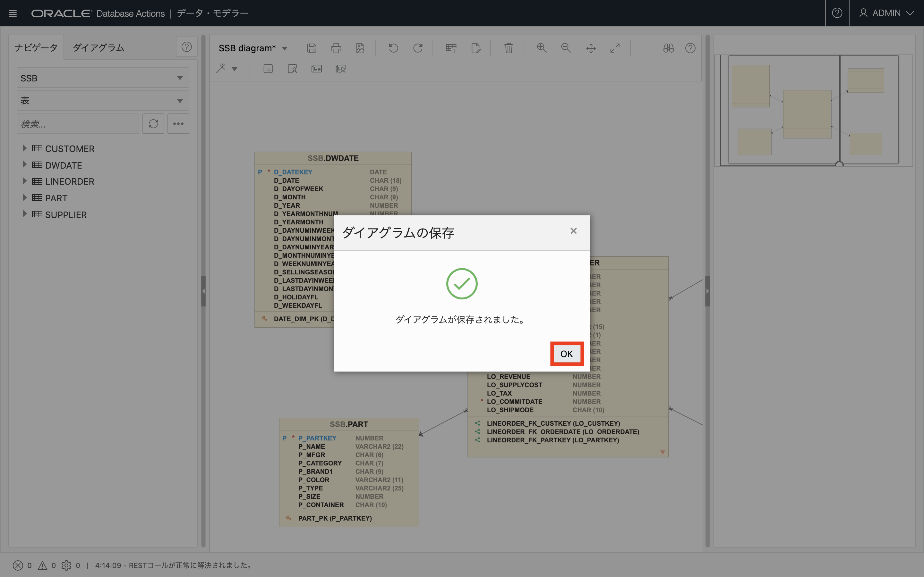
Task: Click the print diagram icon
Action: 336,48
